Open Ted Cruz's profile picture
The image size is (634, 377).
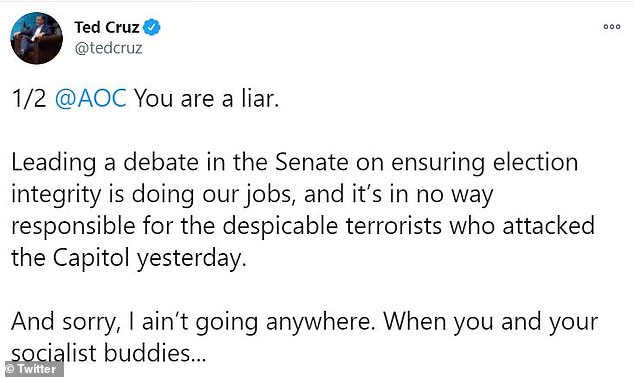pyautogui.click(x=36, y=38)
